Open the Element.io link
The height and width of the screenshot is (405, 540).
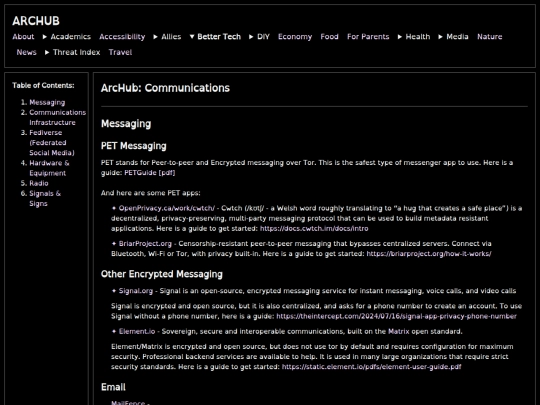[137, 331]
